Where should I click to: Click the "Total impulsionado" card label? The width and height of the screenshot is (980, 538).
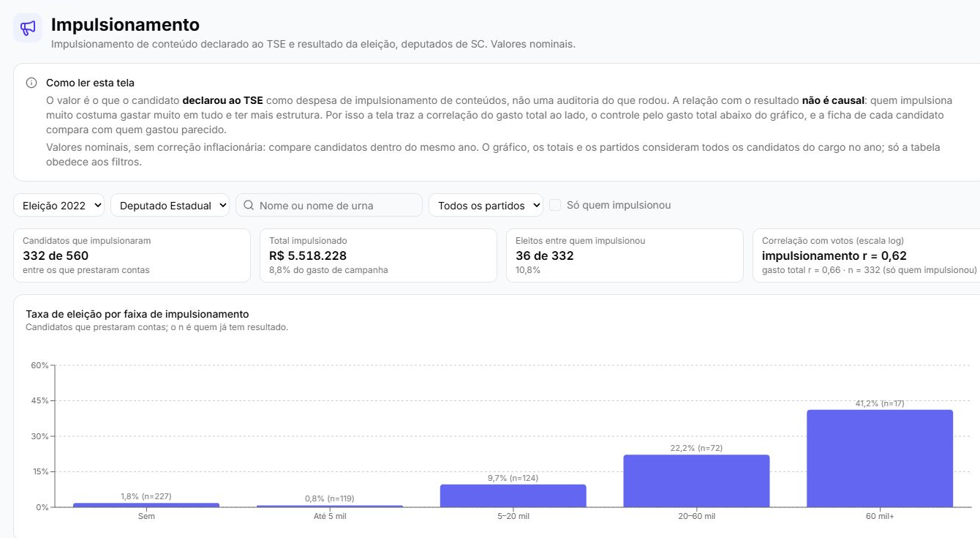coord(308,241)
